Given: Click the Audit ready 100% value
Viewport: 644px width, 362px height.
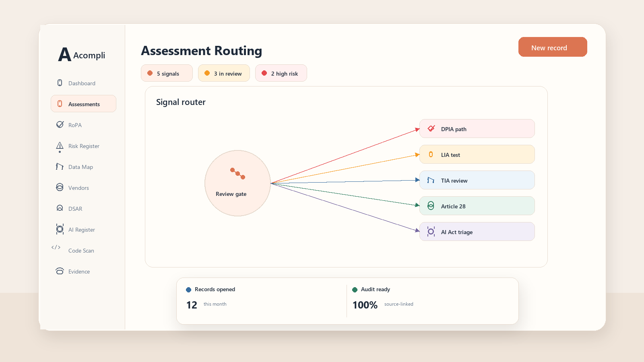Looking at the screenshot, I should coord(365,305).
